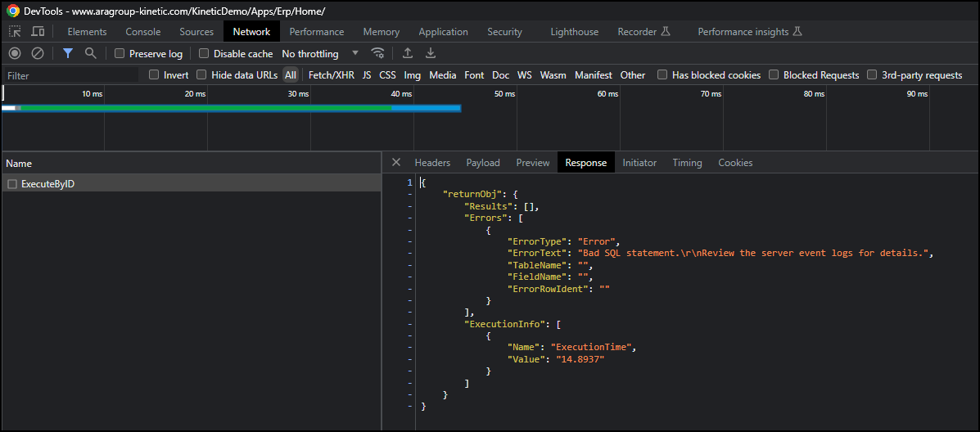Click the Filter text input field
The height and width of the screenshot is (432, 980).
(x=70, y=75)
